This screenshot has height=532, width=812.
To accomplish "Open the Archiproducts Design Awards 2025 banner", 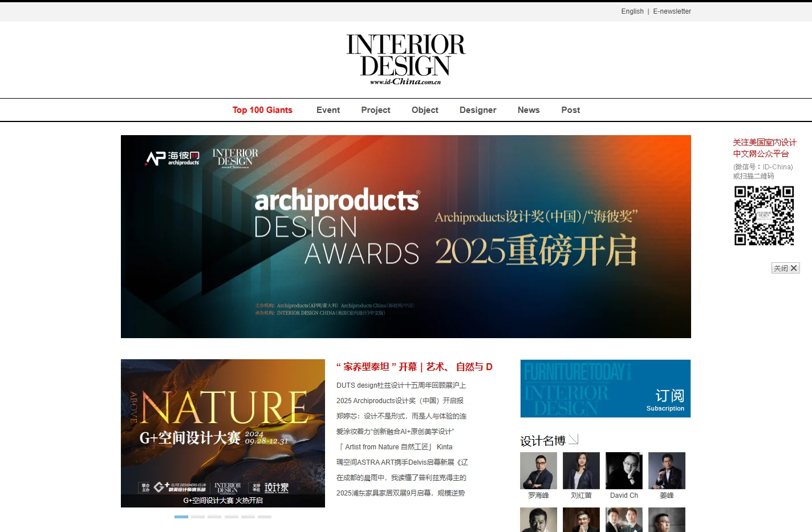I will tap(406, 237).
